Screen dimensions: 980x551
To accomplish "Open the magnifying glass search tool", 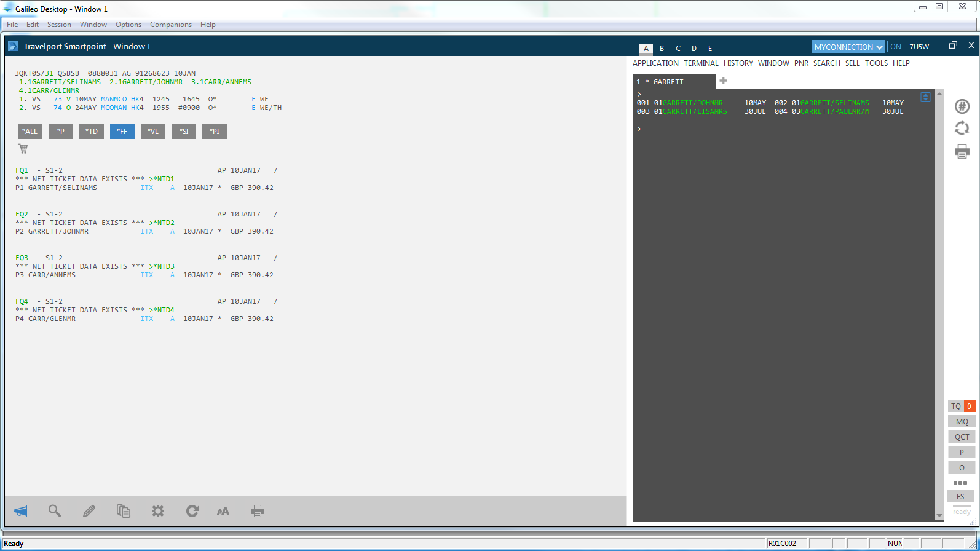I will point(55,511).
